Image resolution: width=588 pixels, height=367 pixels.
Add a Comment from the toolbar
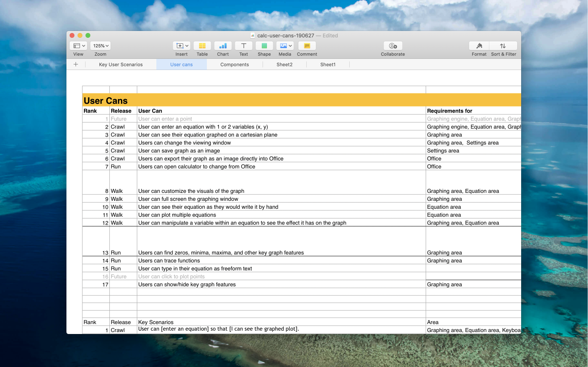pos(307,46)
